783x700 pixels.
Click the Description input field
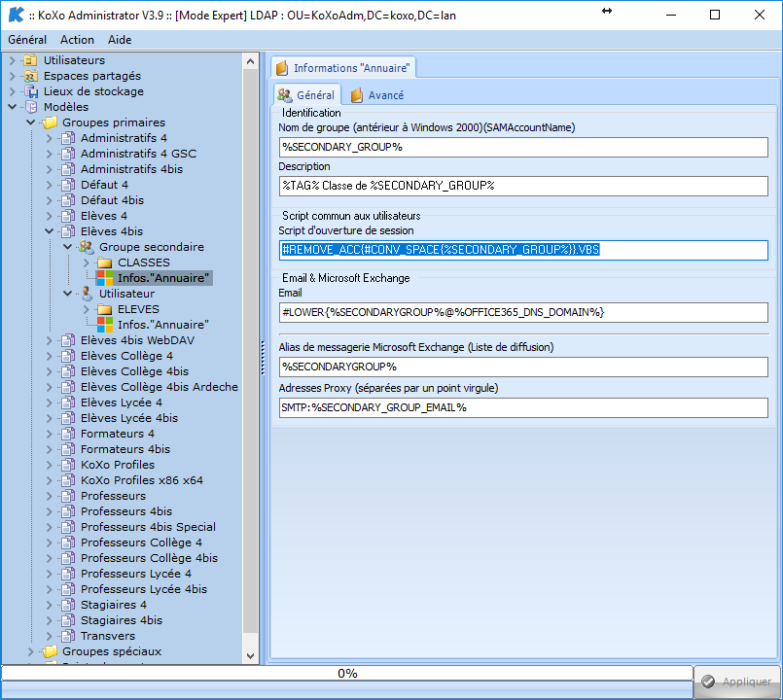(x=523, y=186)
